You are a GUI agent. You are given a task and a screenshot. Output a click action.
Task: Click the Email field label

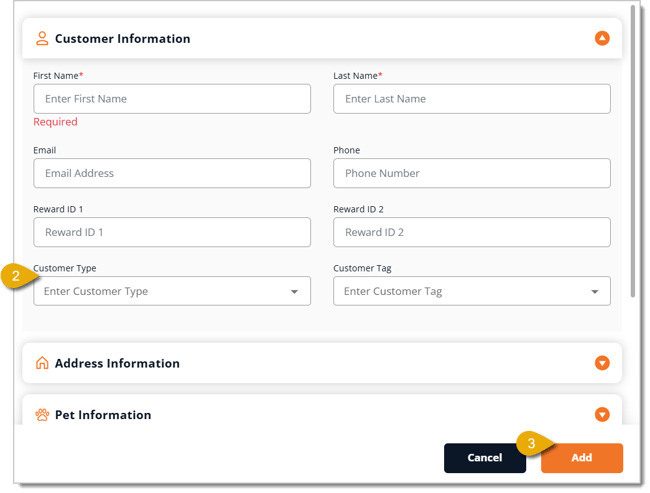coord(44,150)
